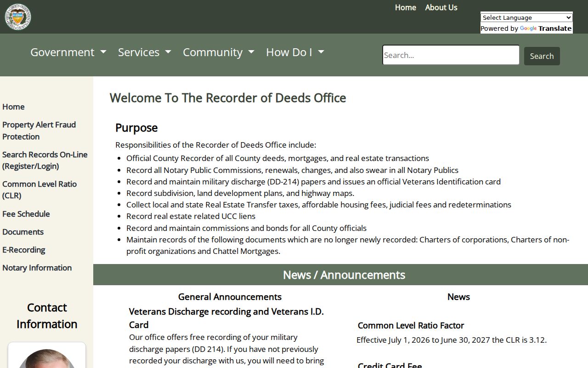Viewport: 588px width, 368px height.
Task: Click the General Announcements heading
Action: [x=230, y=297]
